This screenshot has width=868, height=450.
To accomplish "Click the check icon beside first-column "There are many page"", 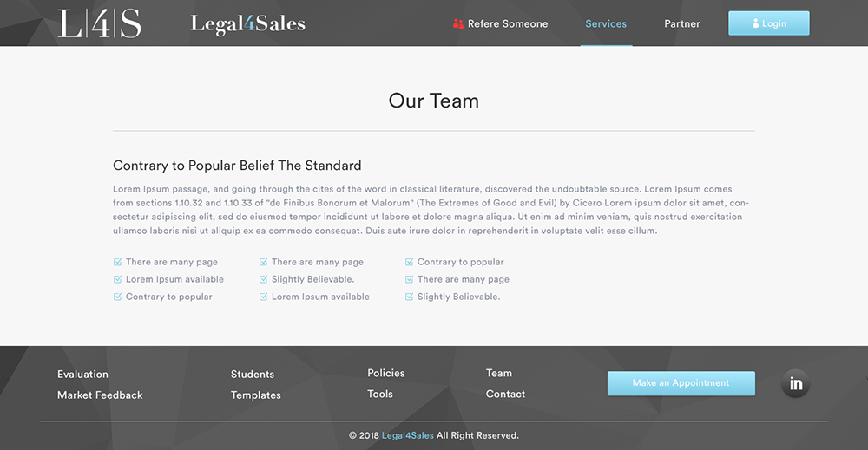I will click(118, 262).
